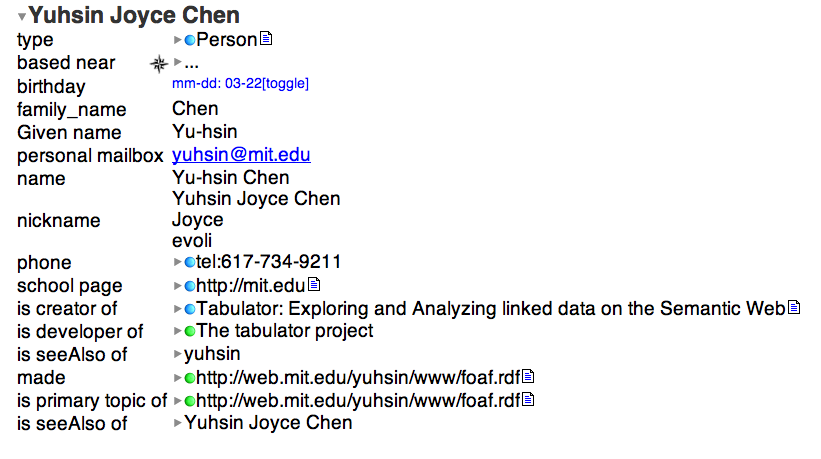Click the green dot before The tabulator project

pos(190,331)
